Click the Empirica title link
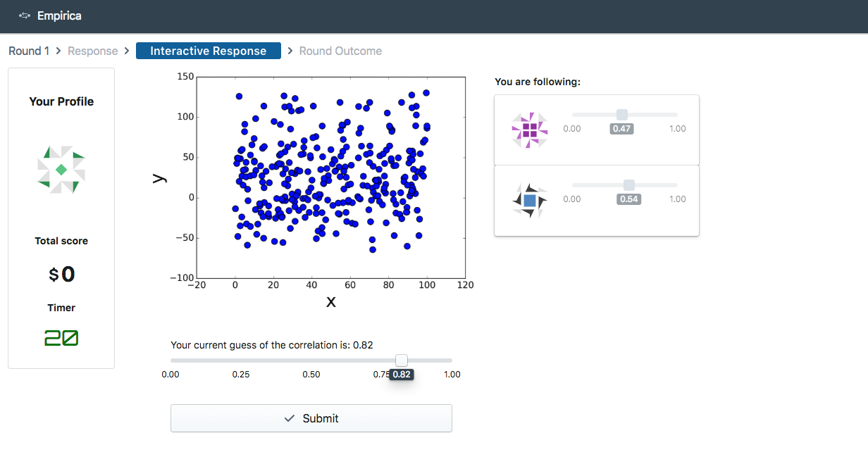868x476 pixels. 59,15
